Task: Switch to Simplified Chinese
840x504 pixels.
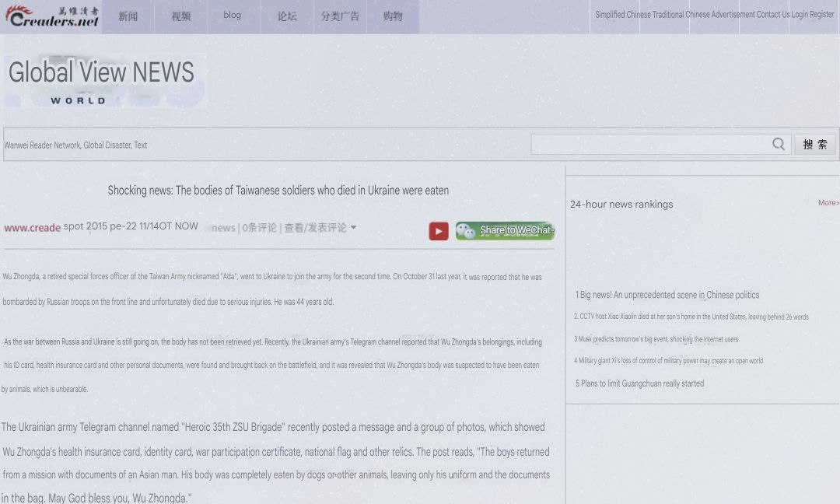Action: (x=622, y=15)
